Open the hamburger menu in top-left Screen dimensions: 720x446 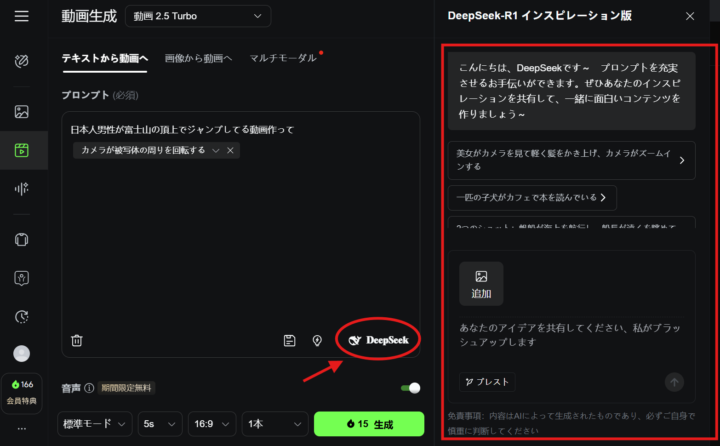(x=22, y=16)
